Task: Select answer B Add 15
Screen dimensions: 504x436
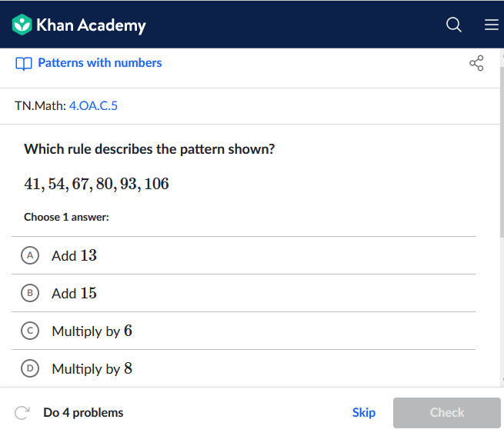Action: tap(243, 293)
